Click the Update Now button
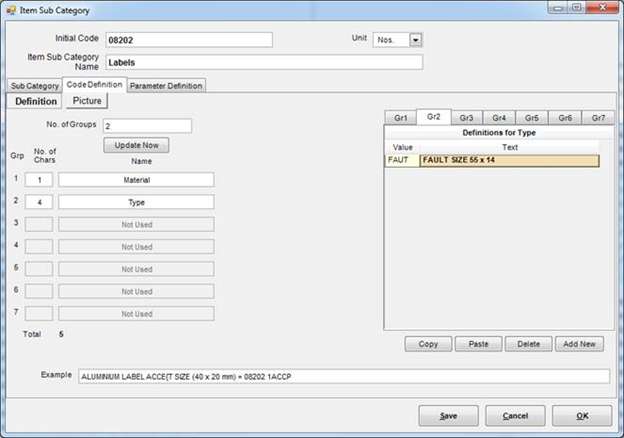Viewport: 624px width, 438px height. point(136,145)
